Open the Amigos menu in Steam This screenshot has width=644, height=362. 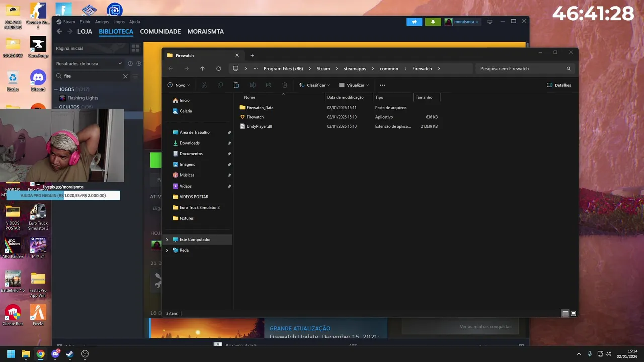(x=102, y=22)
